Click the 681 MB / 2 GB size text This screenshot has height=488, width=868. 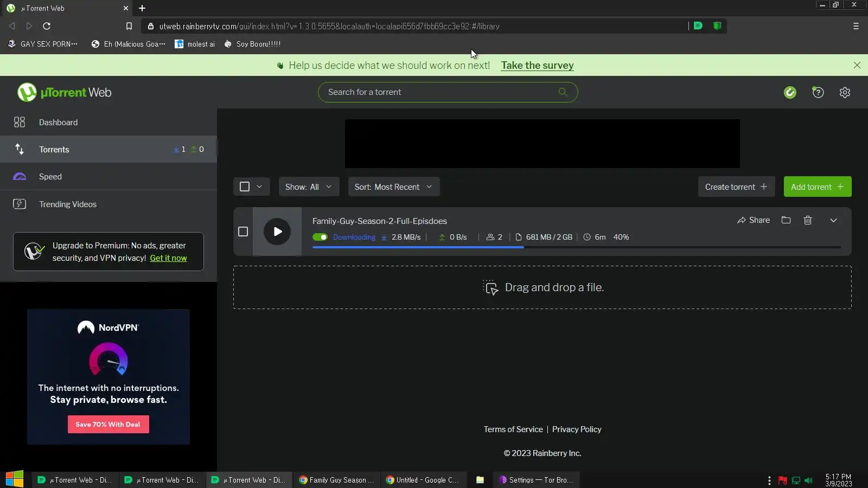coord(549,237)
